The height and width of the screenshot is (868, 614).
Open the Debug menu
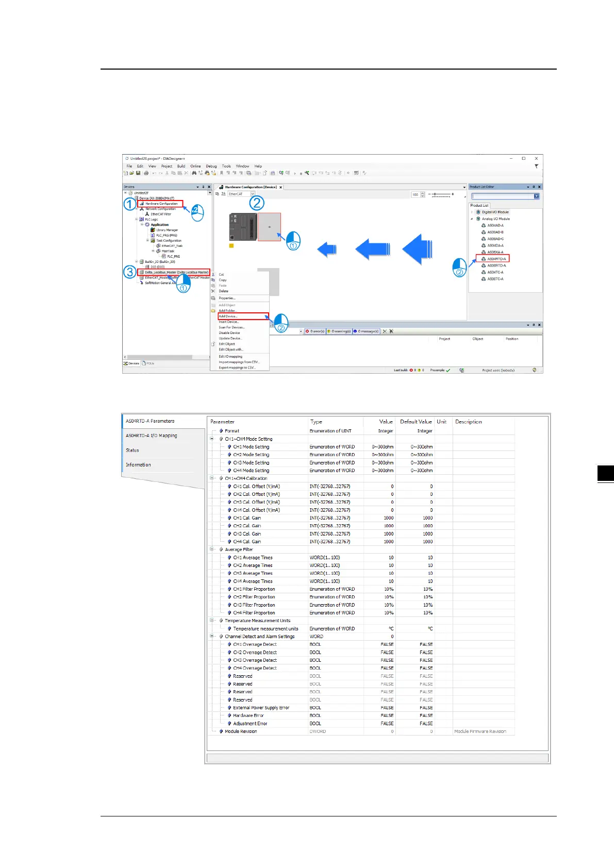coord(211,166)
